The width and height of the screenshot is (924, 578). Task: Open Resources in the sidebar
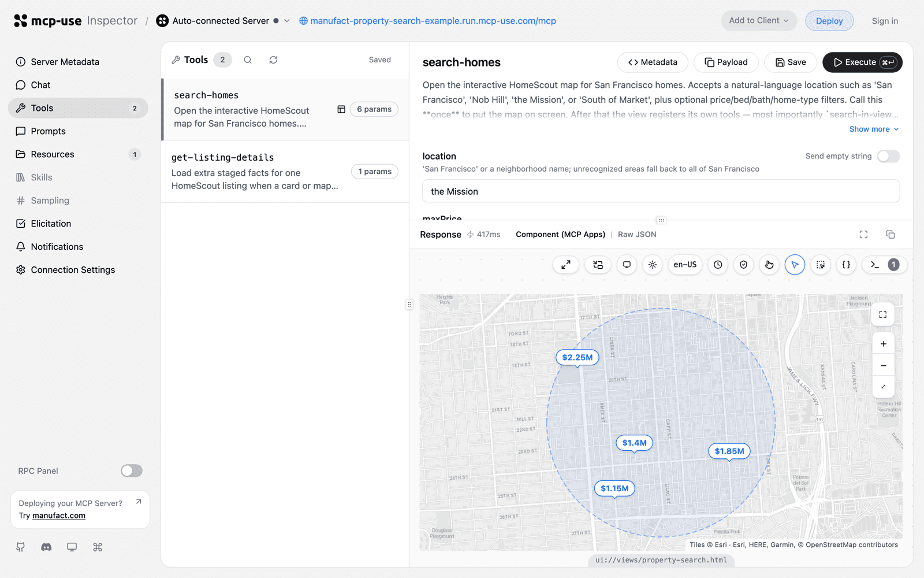[x=78, y=154]
